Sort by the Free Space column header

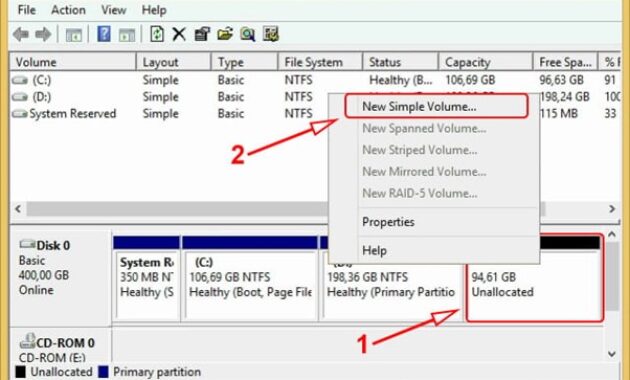click(565, 62)
